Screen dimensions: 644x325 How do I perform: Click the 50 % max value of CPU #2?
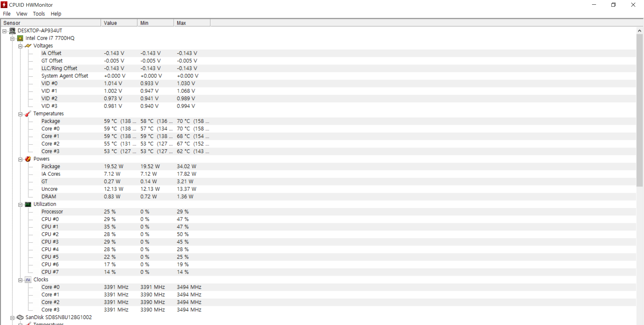(183, 234)
